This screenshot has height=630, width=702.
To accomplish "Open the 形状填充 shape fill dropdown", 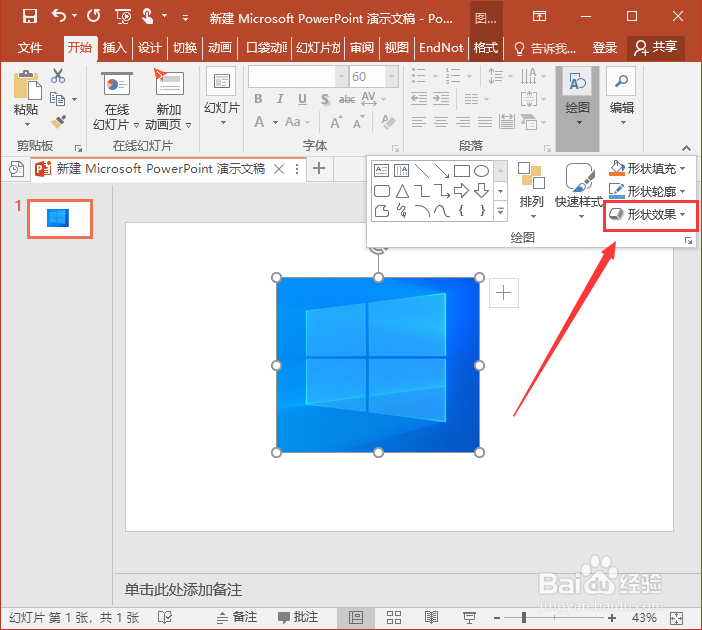I will [x=647, y=168].
